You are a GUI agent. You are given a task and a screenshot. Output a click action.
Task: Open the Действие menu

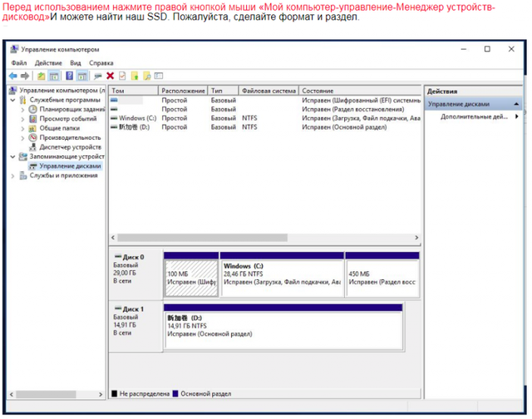(x=48, y=63)
